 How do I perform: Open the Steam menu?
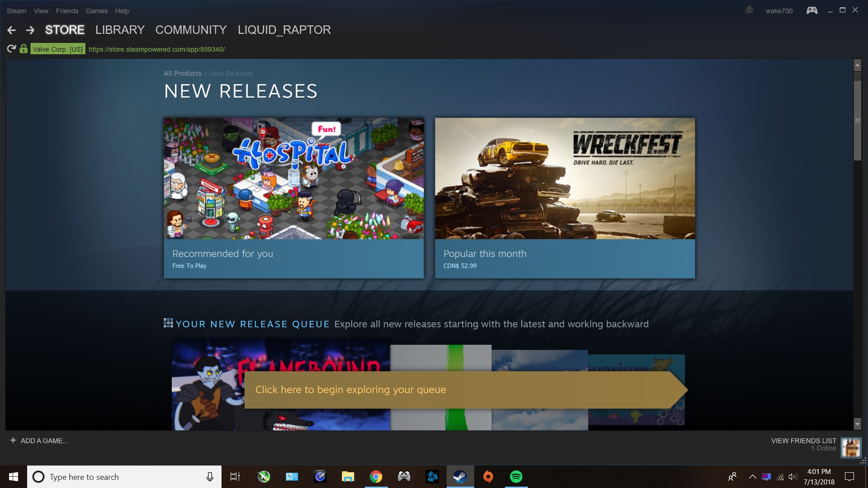[16, 11]
